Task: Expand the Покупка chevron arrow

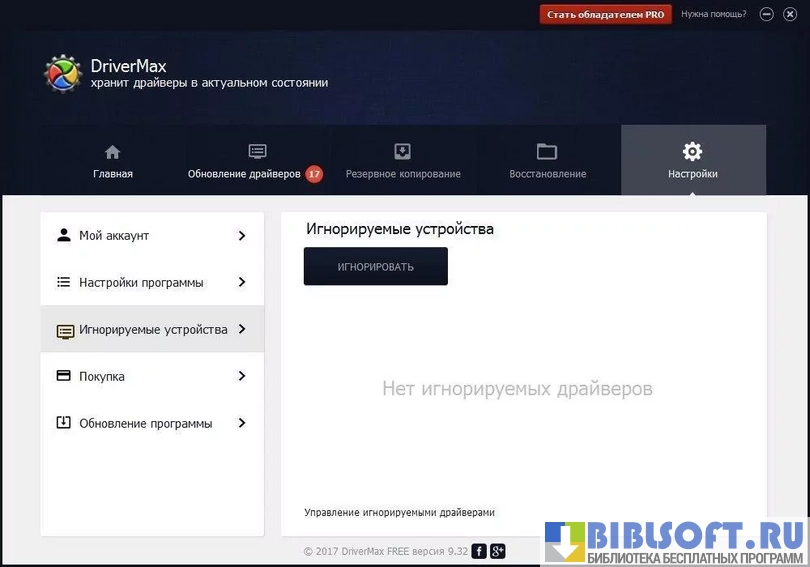Action: [x=242, y=377]
